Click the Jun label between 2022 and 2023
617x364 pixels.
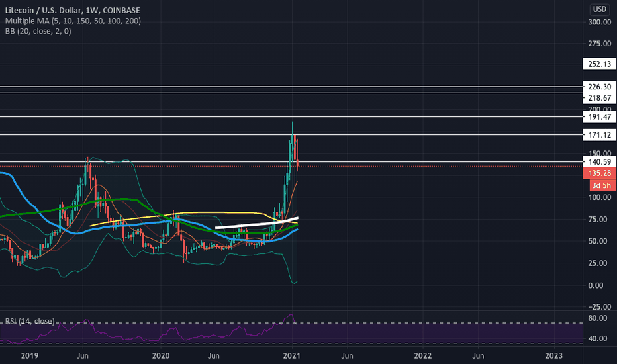pos(478,356)
